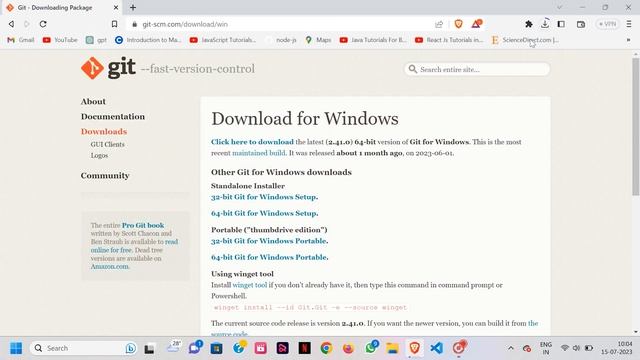Open the Amazon.com link
This screenshot has width=640, height=360.
click(110, 266)
